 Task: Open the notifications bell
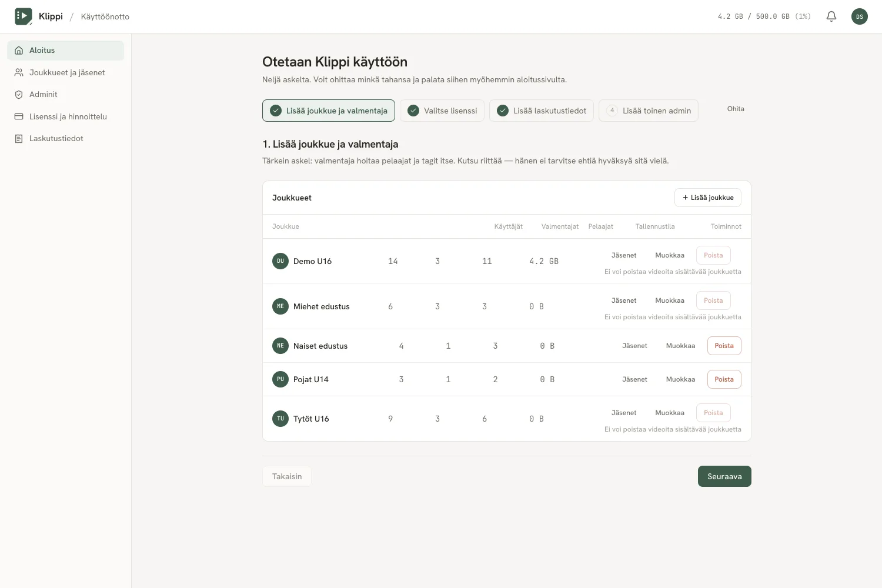point(831,16)
